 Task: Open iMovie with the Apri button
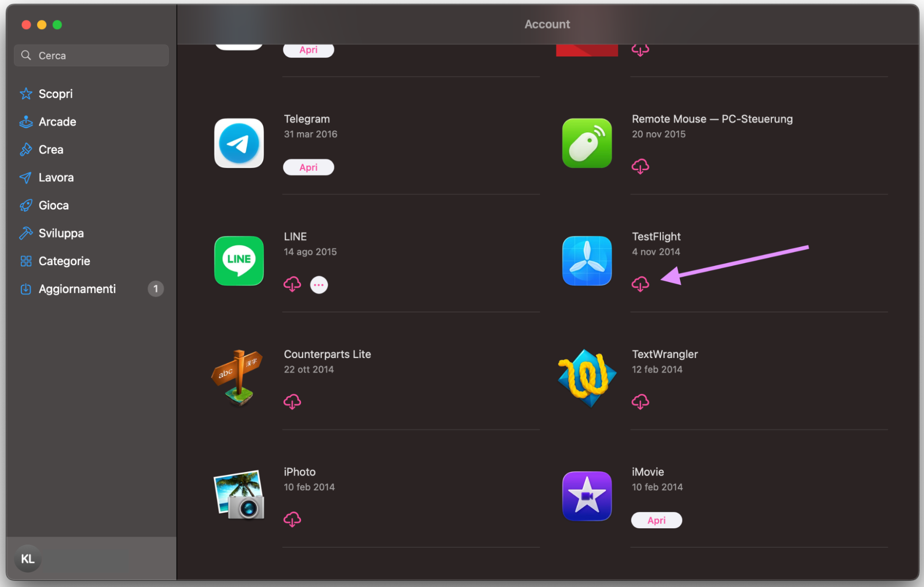(656, 520)
